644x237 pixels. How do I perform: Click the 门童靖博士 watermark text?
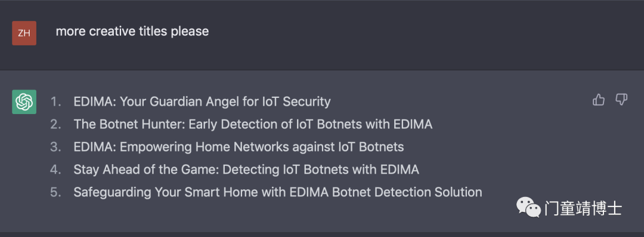[x=583, y=208]
